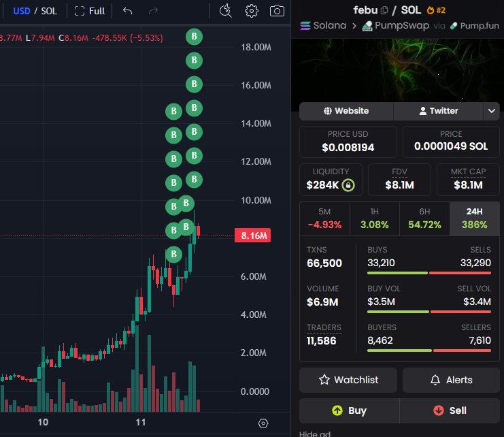Open the token Website
Viewport: 504px width, 437px height.
click(x=346, y=111)
